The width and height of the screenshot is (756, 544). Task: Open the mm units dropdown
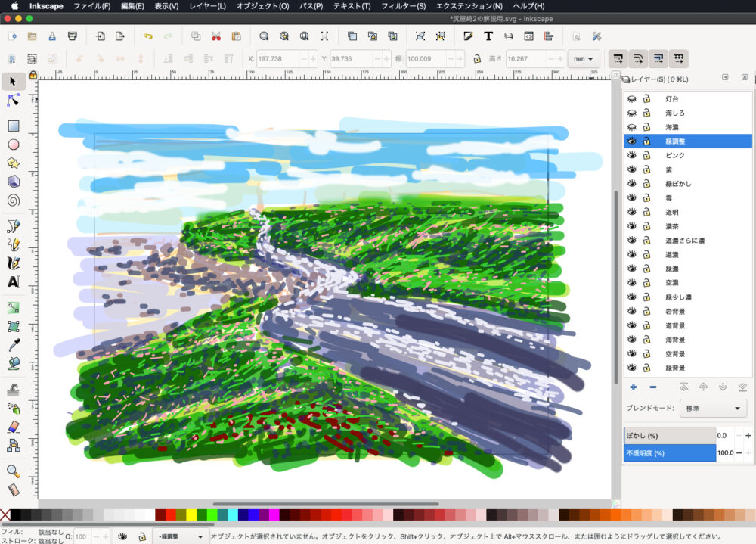tap(584, 59)
